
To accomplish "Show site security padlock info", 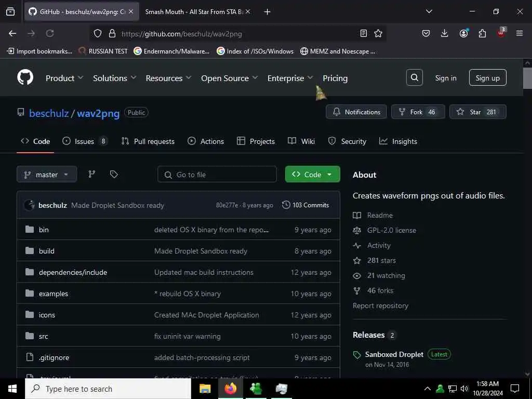I will click(112, 33).
